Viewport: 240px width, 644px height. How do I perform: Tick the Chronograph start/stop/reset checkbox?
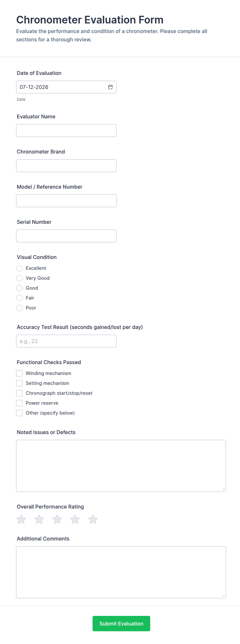19,393
